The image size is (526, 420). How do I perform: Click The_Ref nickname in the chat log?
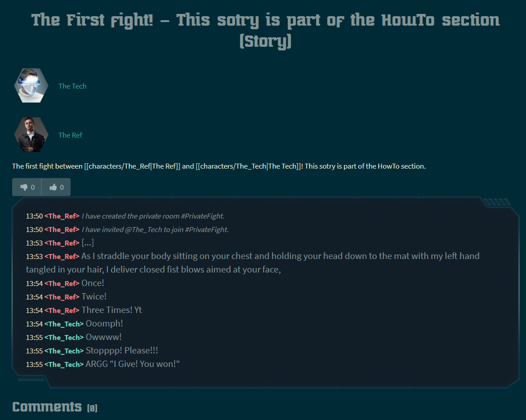click(62, 216)
